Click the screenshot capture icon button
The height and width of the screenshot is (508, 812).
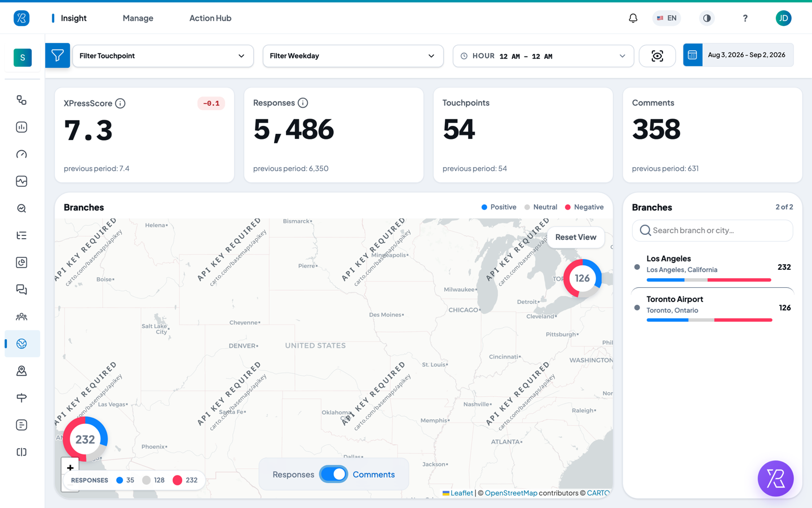coord(657,56)
